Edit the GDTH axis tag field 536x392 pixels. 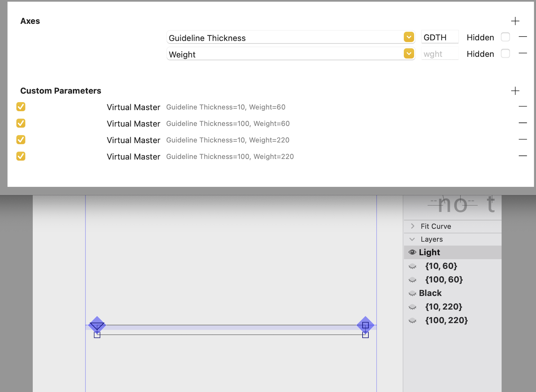(440, 37)
